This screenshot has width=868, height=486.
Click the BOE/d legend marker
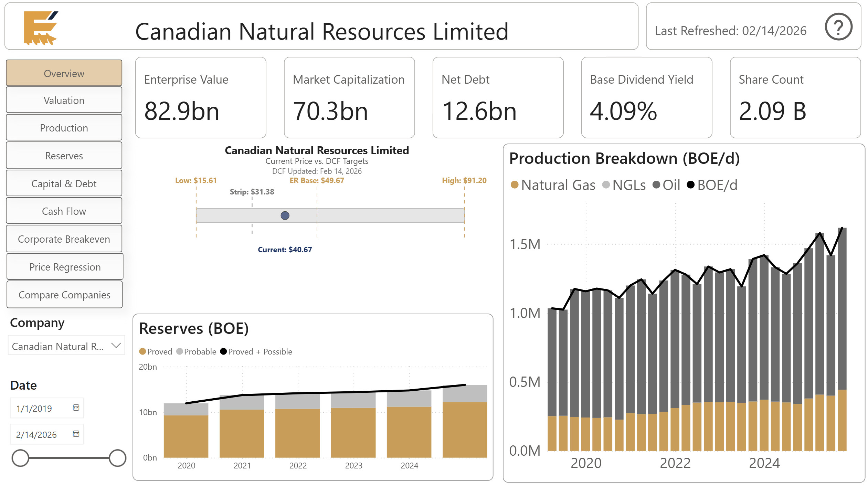coord(690,185)
